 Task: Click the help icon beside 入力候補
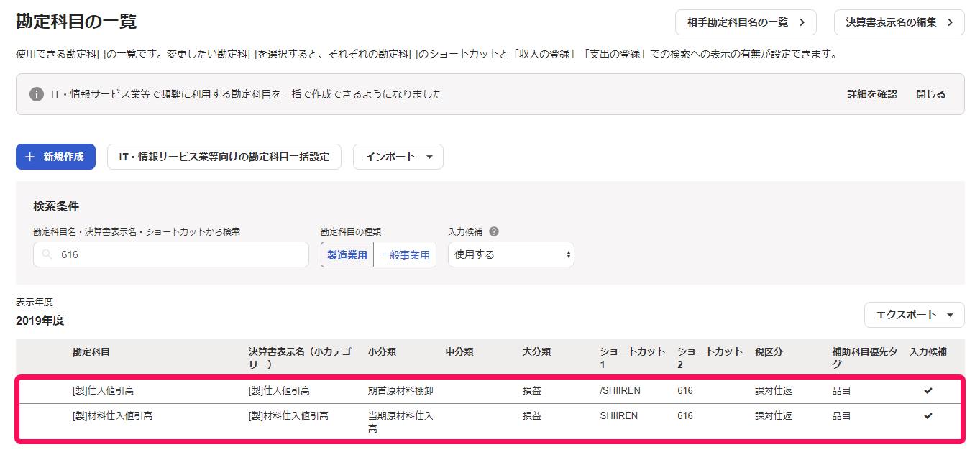[x=494, y=231]
